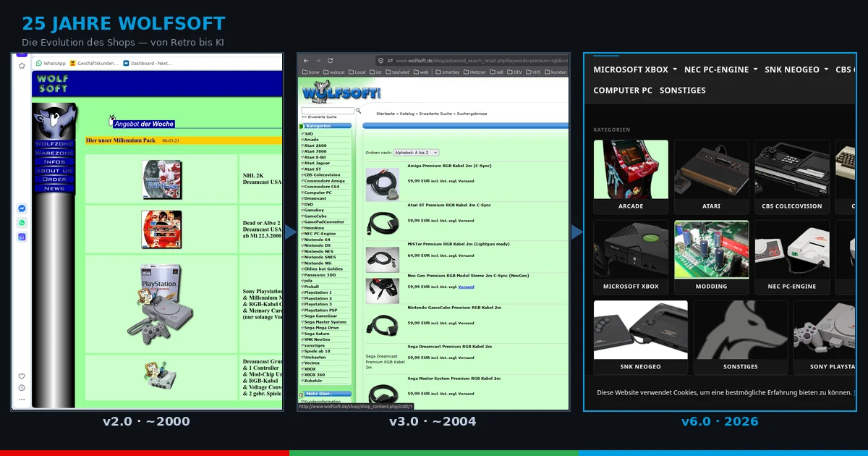Open About Us in the v2.0 navigation
This screenshot has height=456, width=868.
(x=54, y=170)
